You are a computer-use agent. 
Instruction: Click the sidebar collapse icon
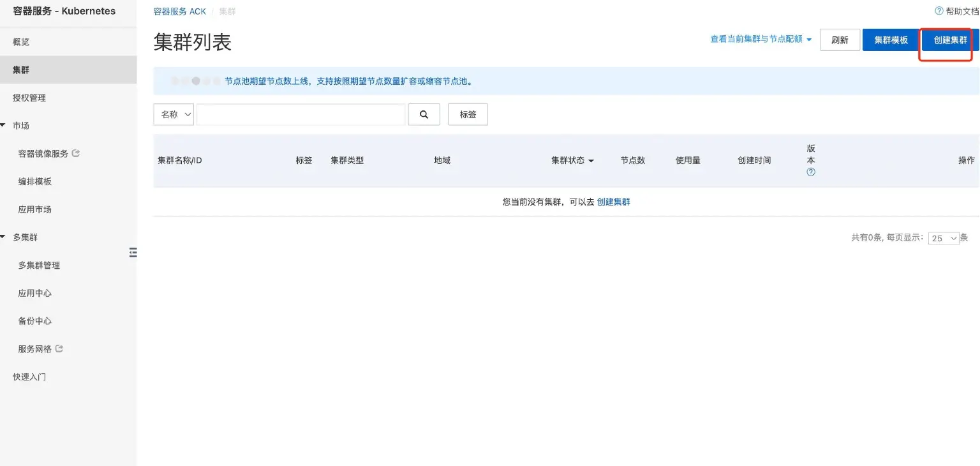pos(133,253)
